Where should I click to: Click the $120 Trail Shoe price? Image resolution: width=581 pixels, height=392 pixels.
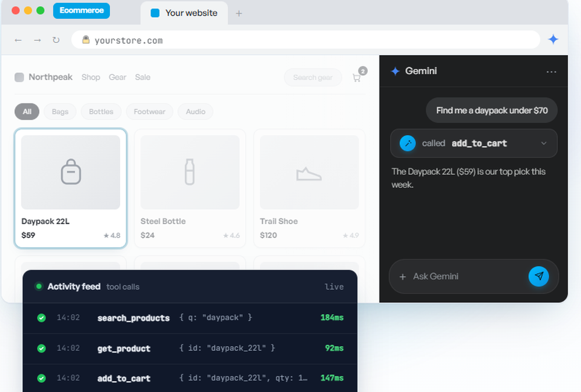click(x=268, y=235)
